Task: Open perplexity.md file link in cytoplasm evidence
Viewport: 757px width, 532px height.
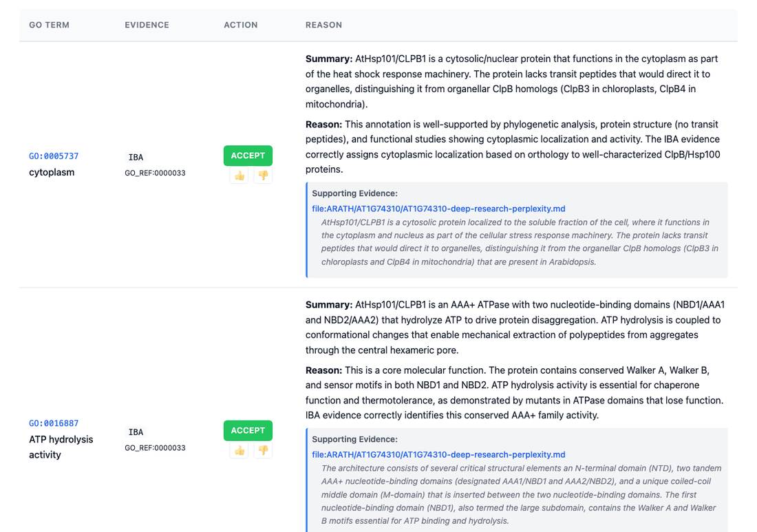Action: click(x=438, y=209)
